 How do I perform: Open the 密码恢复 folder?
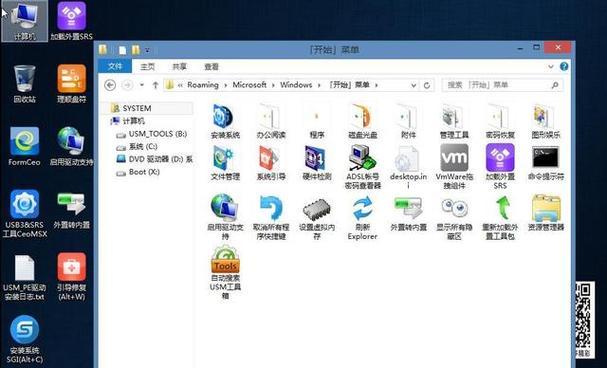click(500, 121)
